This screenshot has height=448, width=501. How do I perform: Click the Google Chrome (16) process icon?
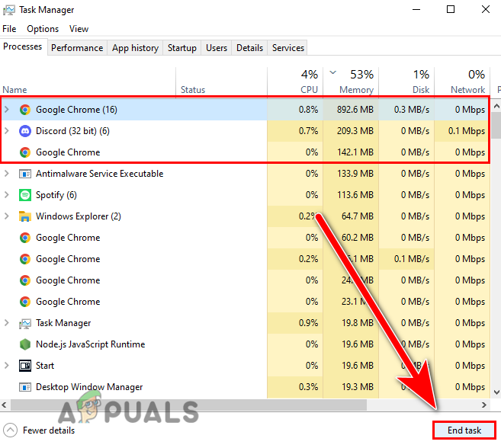[x=25, y=110]
